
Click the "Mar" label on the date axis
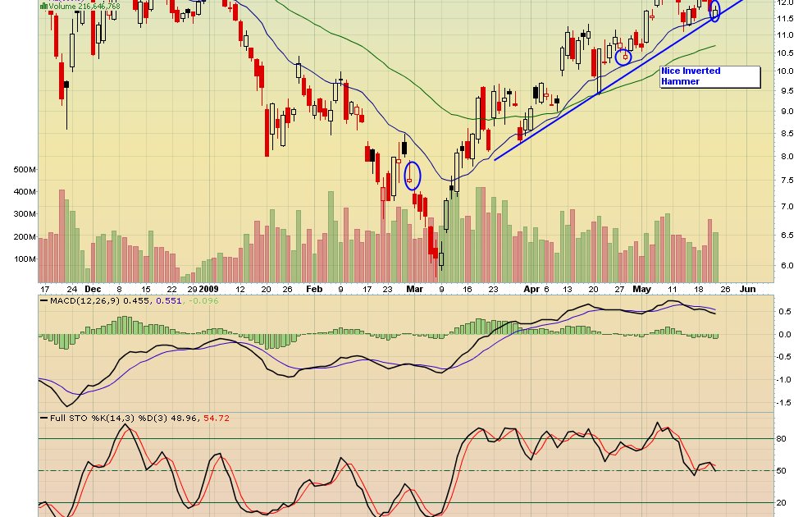tap(415, 289)
